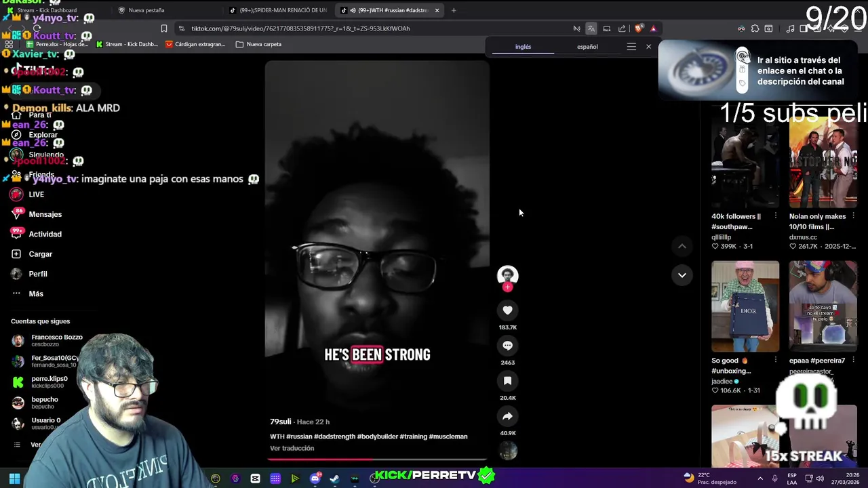868x488 pixels.
Task: Open CapCut from the taskbar
Action: pos(255,479)
